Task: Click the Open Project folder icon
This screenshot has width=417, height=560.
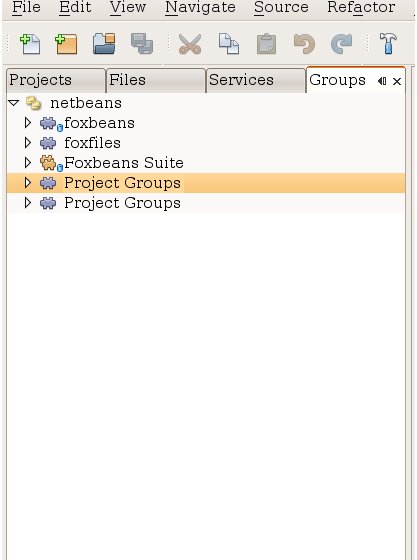Action: (104, 44)
